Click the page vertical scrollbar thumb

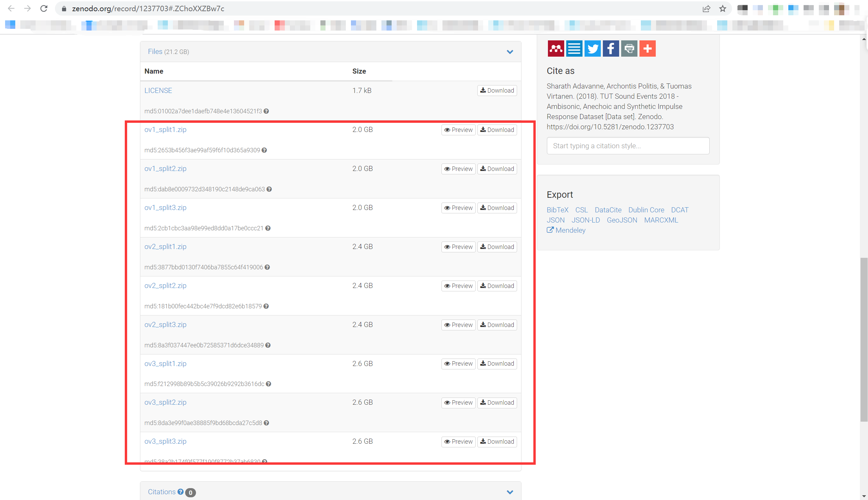point(864,340)
